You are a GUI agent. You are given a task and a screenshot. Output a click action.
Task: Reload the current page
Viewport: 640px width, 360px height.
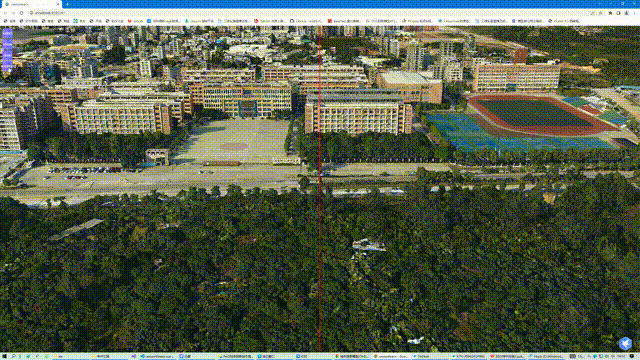coord(21,13)
